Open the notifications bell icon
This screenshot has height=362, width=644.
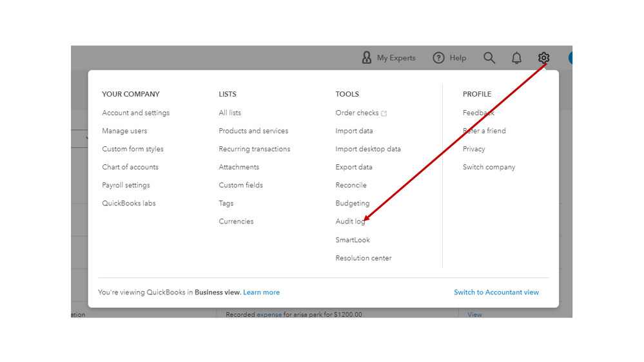(x=516, y=58)
